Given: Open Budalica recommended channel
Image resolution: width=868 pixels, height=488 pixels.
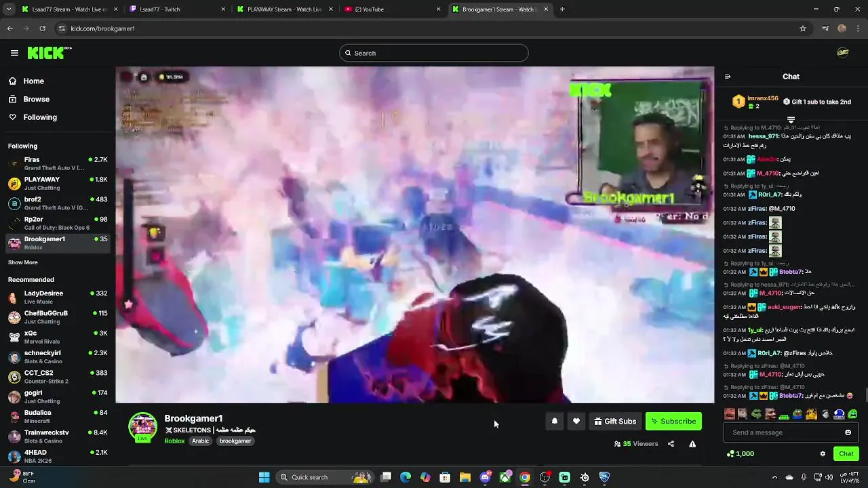Looking at the screenshot, I should pyautogui.click(x=57, y=416).
